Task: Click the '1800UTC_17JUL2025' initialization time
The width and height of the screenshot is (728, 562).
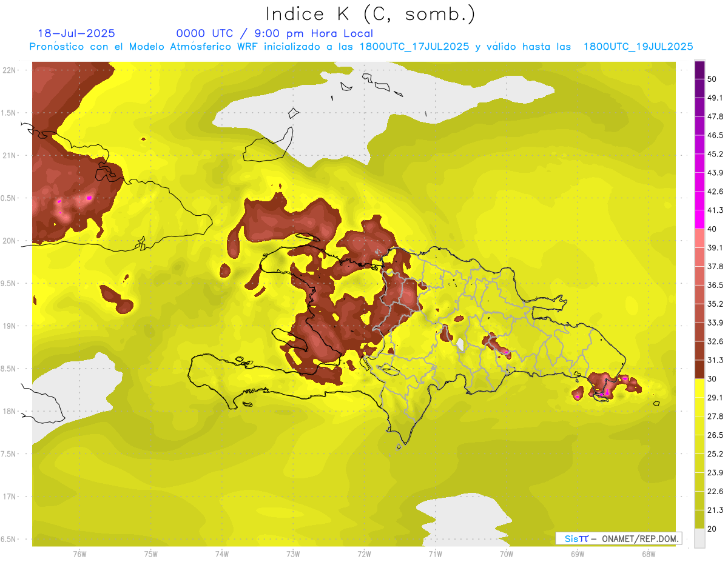Action: pos(414,46)
